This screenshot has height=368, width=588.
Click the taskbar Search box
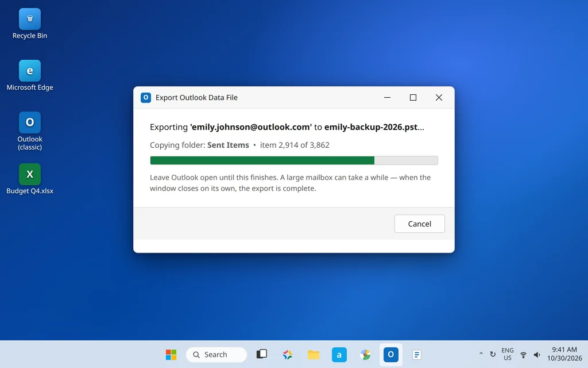[216, 354]
